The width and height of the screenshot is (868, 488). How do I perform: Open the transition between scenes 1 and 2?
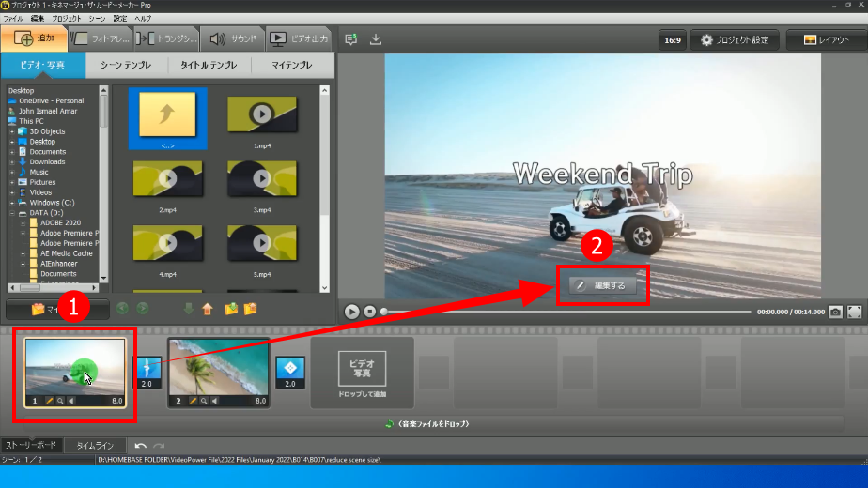click(x=149, y=368)
